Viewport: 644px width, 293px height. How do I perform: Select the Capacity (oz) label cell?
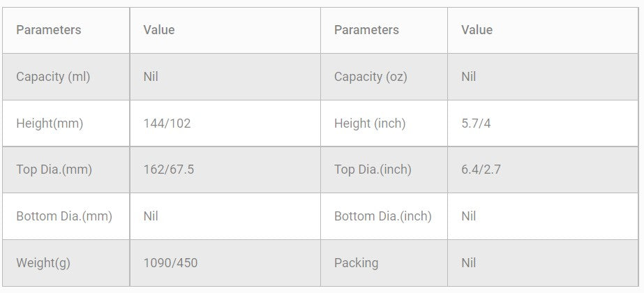point(370,77)
